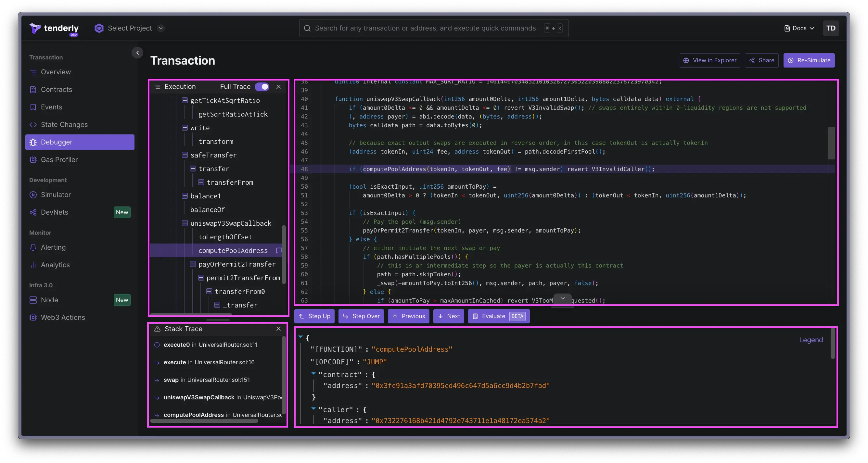Collapse the payOrPermit2Transfer trace node
The height and width of the screenshot is (463, 868).
pyautogui.click(x=193, y=264)
